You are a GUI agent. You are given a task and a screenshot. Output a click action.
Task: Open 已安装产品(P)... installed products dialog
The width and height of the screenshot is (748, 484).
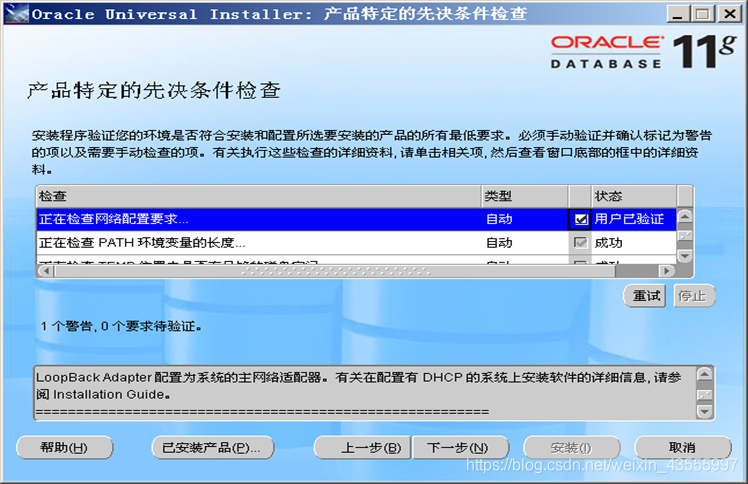tap(212, 448)
